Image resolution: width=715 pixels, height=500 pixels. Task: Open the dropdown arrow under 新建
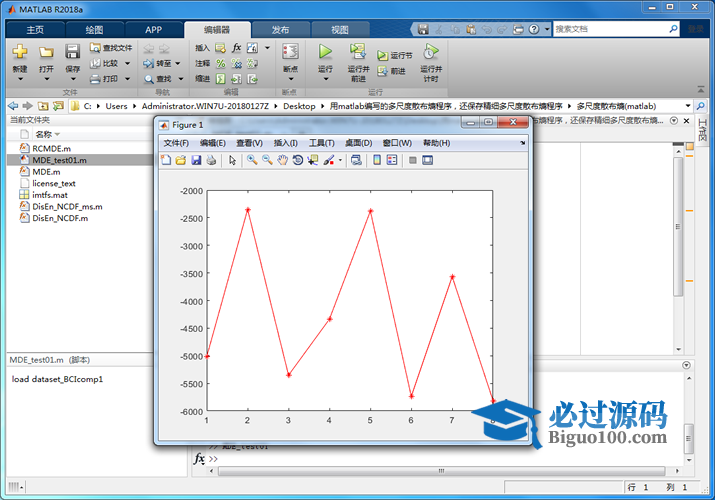coord(20,79)
